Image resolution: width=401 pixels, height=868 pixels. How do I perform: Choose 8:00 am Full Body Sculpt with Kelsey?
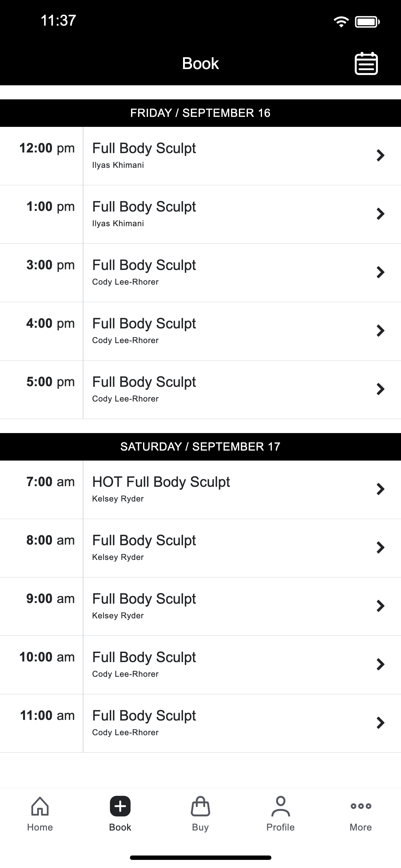[x=200, y=548]
